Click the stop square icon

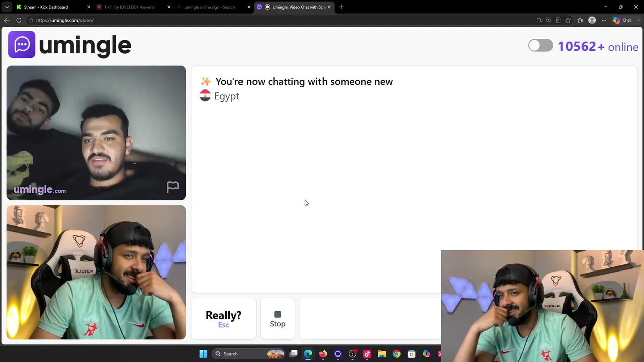pos(277,315)
